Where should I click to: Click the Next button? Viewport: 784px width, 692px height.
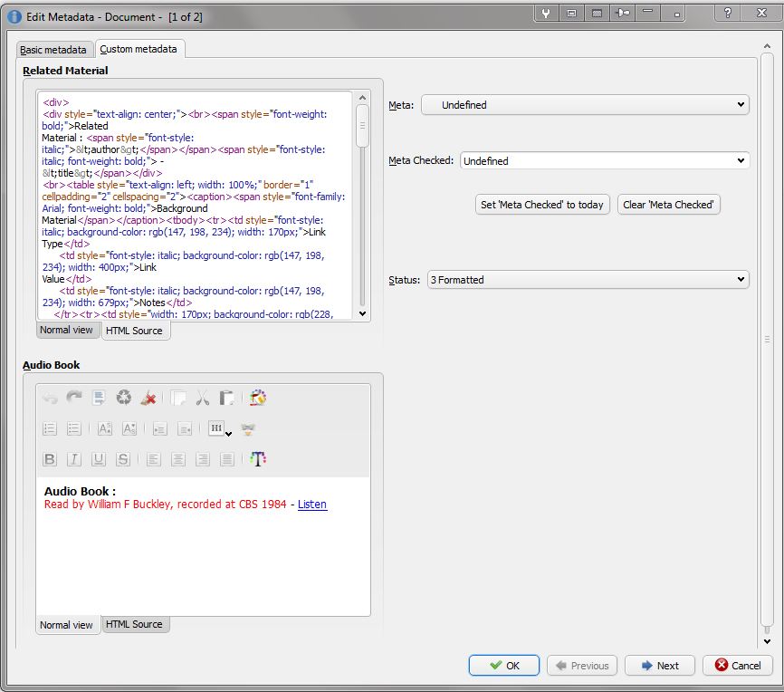click(659, 666)
